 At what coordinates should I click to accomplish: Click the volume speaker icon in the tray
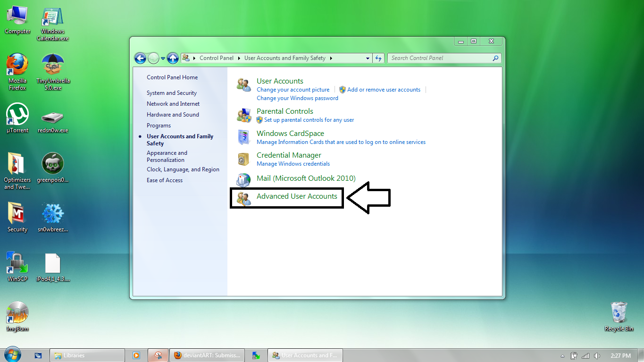pyautogui.click(x=597, y=355)
